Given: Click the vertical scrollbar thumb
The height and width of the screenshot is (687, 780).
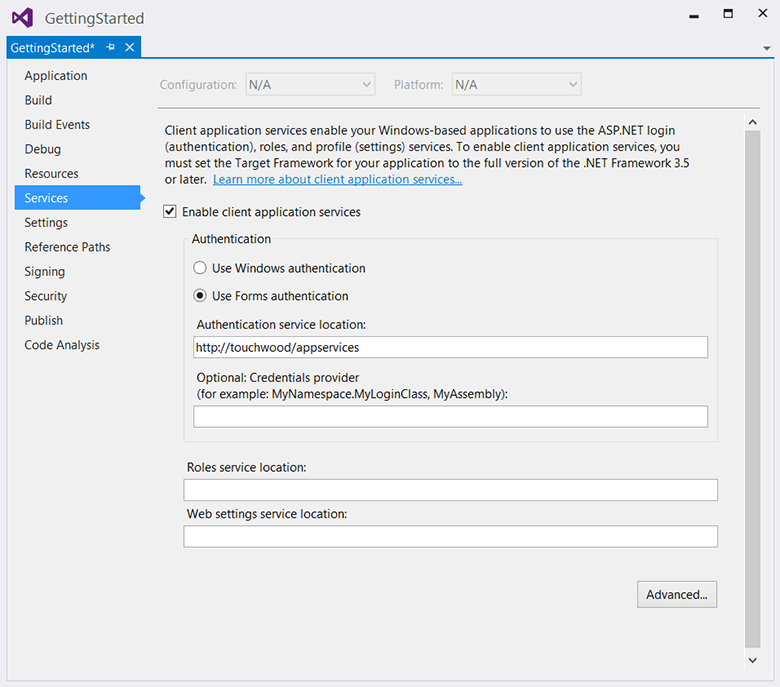Looking at the screenshot, I should [753, 390].
